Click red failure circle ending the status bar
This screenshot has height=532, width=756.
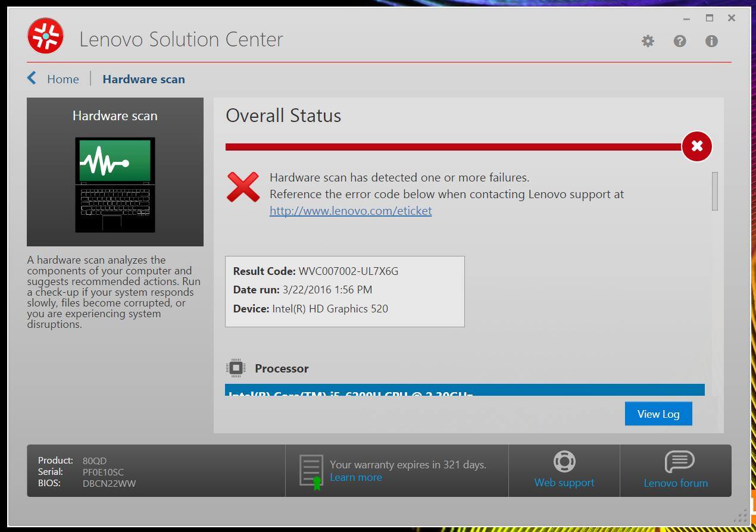pyautogui.click(x=696, y=146)
